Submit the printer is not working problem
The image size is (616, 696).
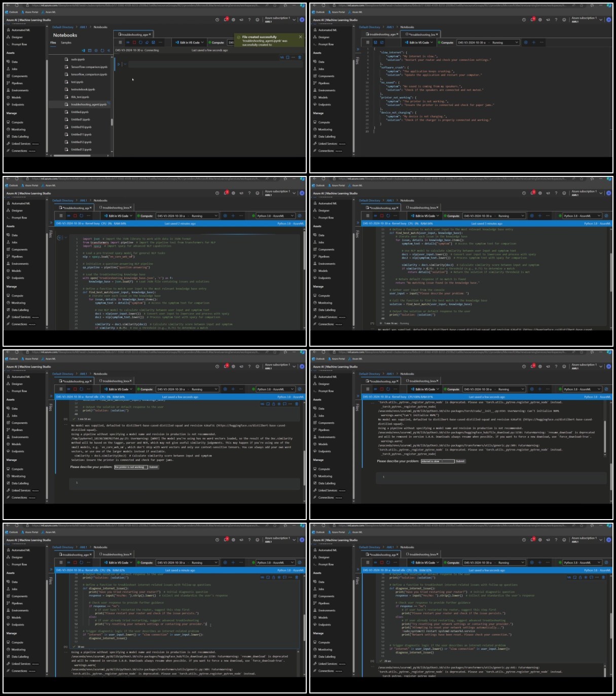point(154,467)
